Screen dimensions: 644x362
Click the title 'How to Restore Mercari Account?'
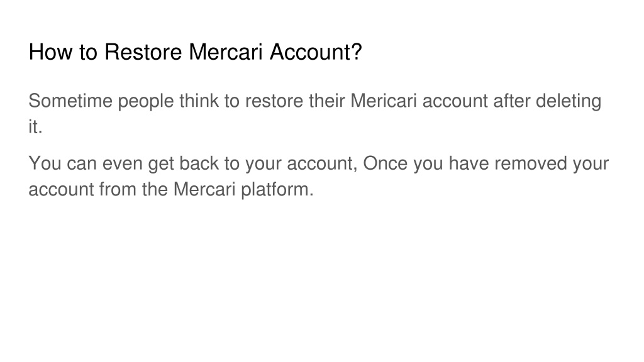(195, 52)
